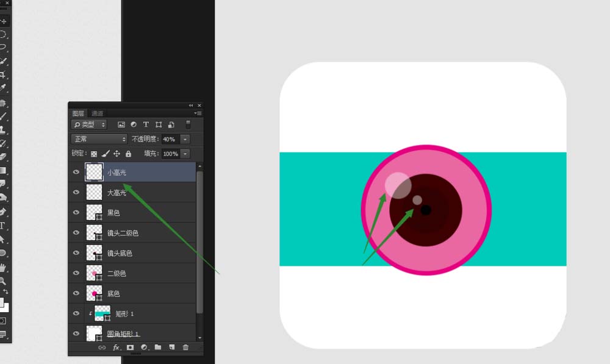Screen dimensions: 610x364
Task: Create a new group using the folder icon
Action: point(157,348)
